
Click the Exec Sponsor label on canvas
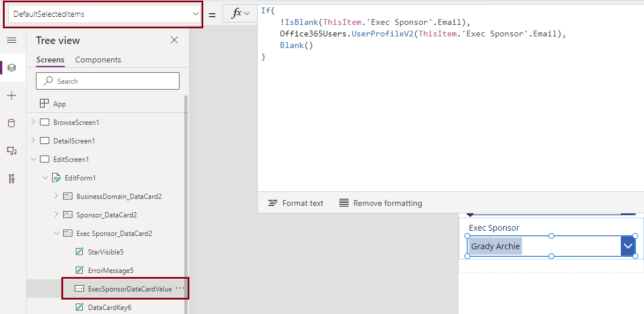[494, 228]
